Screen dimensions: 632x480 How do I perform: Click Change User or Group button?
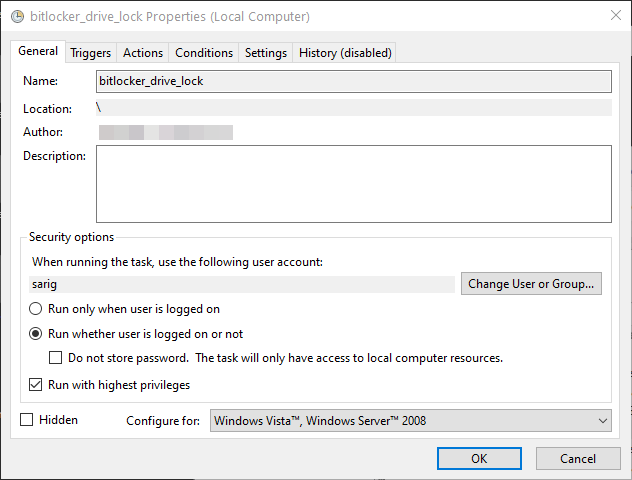(531, 284)
